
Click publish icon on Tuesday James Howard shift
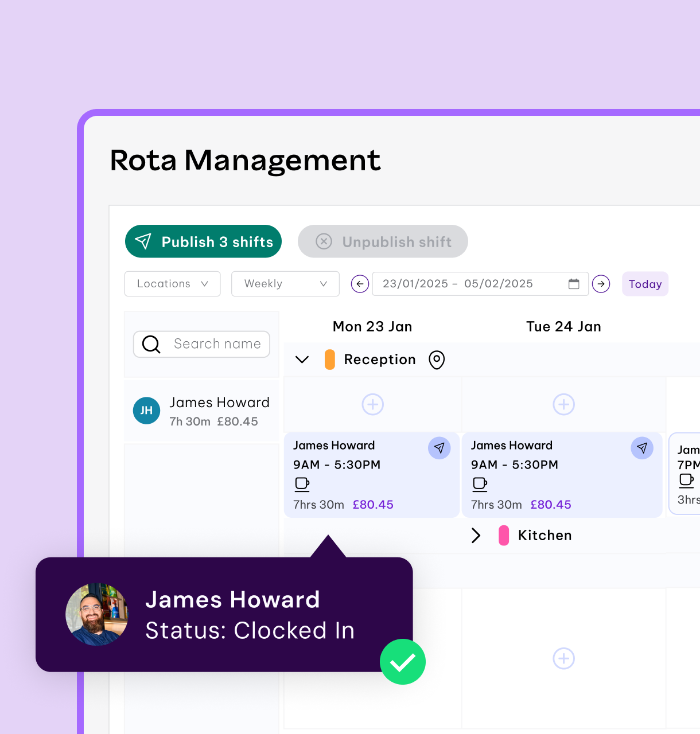point(642,448)
